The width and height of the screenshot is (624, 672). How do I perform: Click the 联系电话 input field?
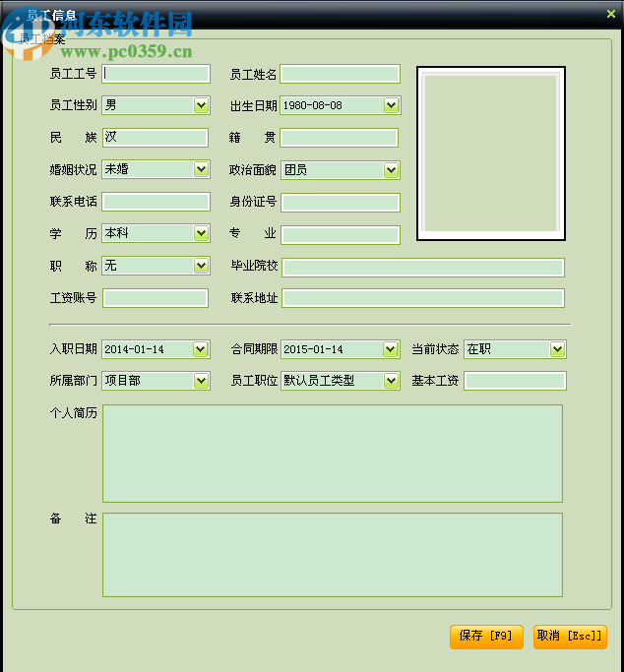156,202
